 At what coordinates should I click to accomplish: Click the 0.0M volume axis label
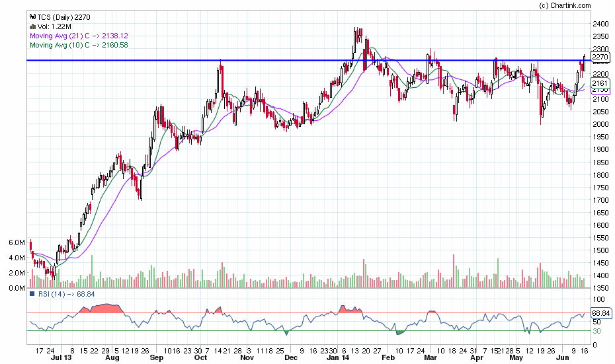coord(17,288)
